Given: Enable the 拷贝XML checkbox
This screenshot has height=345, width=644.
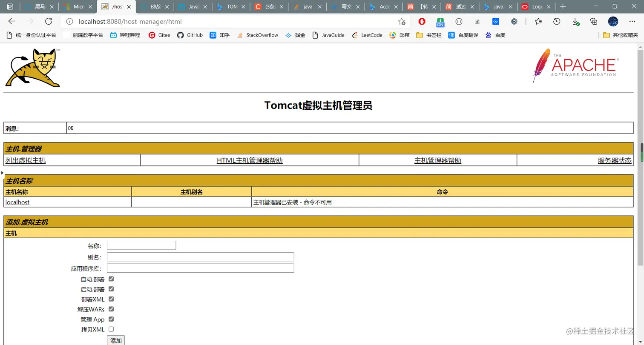Looking at the screenshot, I should tap(111, 329).
